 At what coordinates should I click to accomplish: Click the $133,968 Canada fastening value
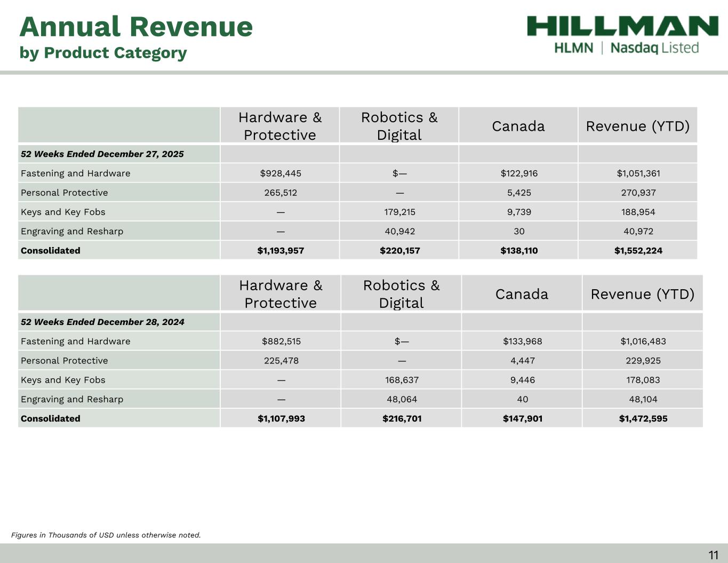tap(522, 342)
